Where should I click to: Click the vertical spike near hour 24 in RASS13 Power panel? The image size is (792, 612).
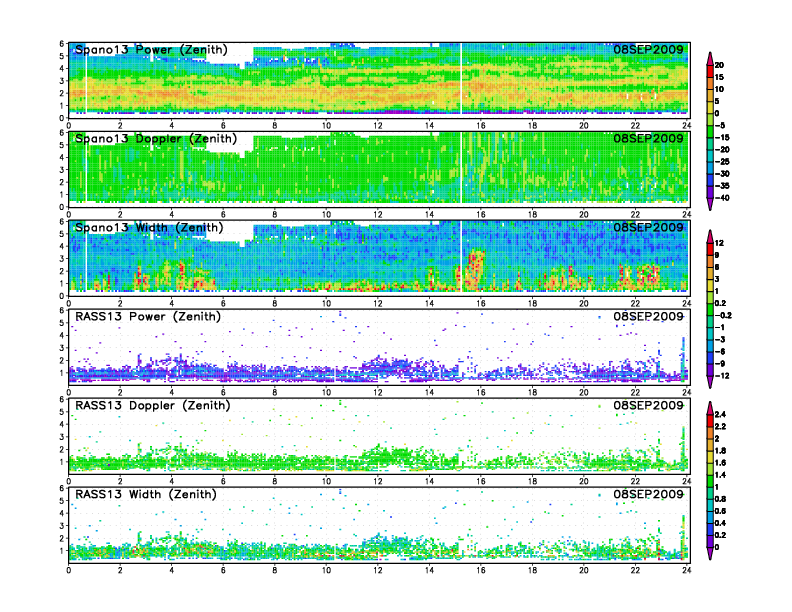683,359
